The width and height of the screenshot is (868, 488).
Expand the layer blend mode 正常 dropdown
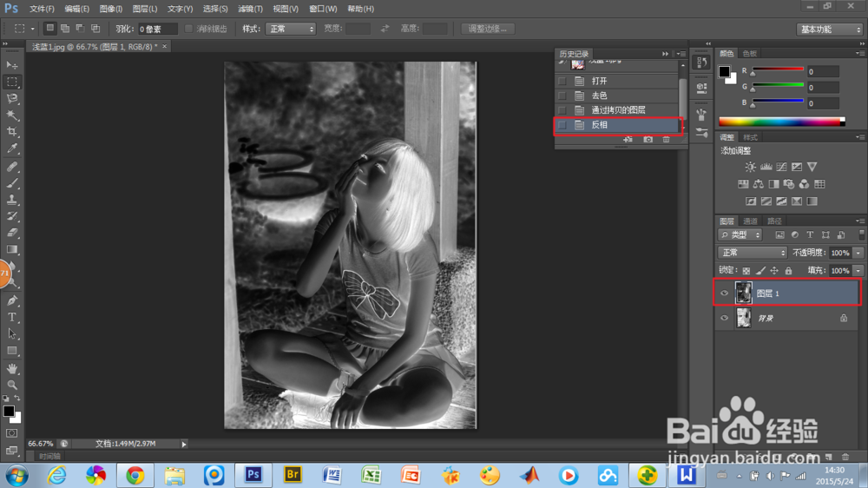[753, 253]
